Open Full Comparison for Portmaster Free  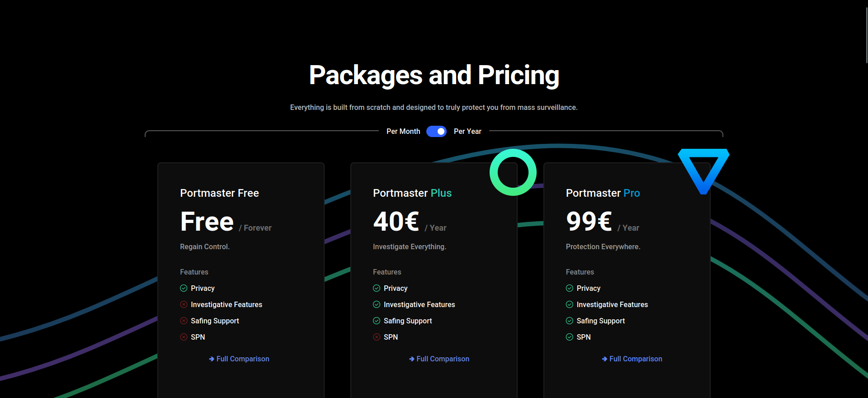[x=242, y=359]
